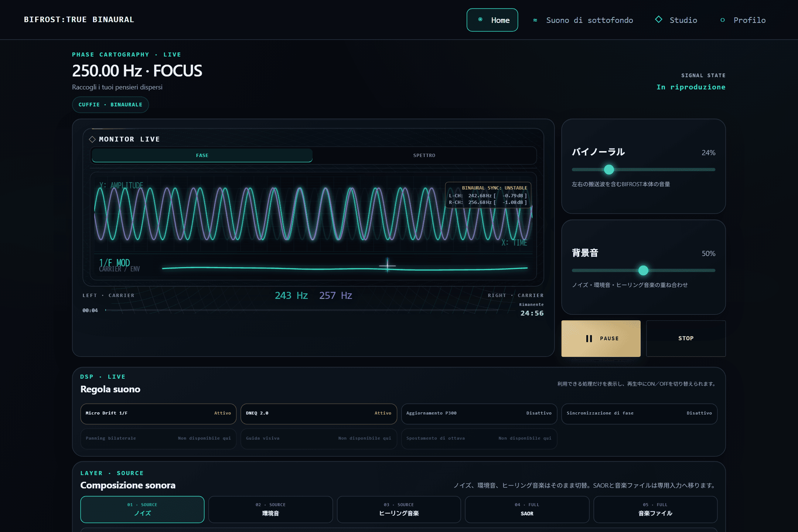Click the PHASE CARTOGRAPHY · LIVE label
Screen dimensions: 798x532
click(126, 55)
